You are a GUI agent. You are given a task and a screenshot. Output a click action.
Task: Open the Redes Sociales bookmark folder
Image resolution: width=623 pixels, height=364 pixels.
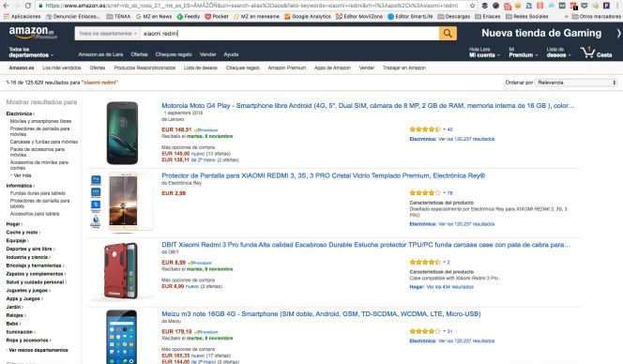[x=527, y=17]
